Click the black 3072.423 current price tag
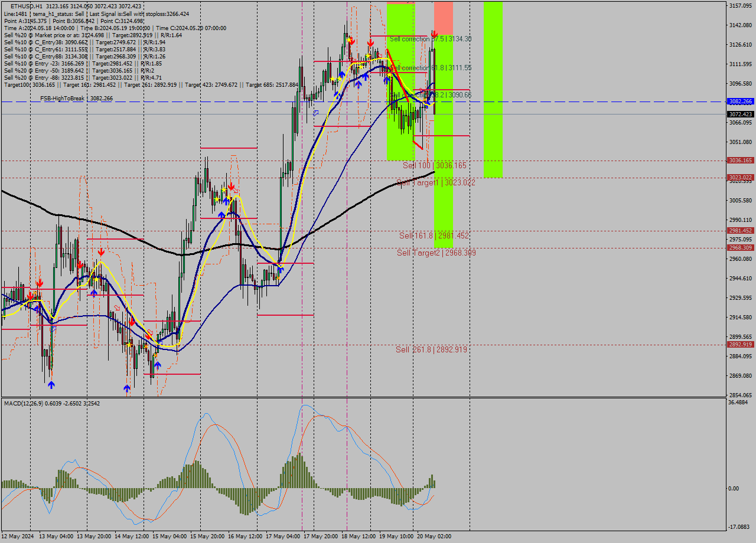Screen dimensions: 756x543 coord(742,115)
